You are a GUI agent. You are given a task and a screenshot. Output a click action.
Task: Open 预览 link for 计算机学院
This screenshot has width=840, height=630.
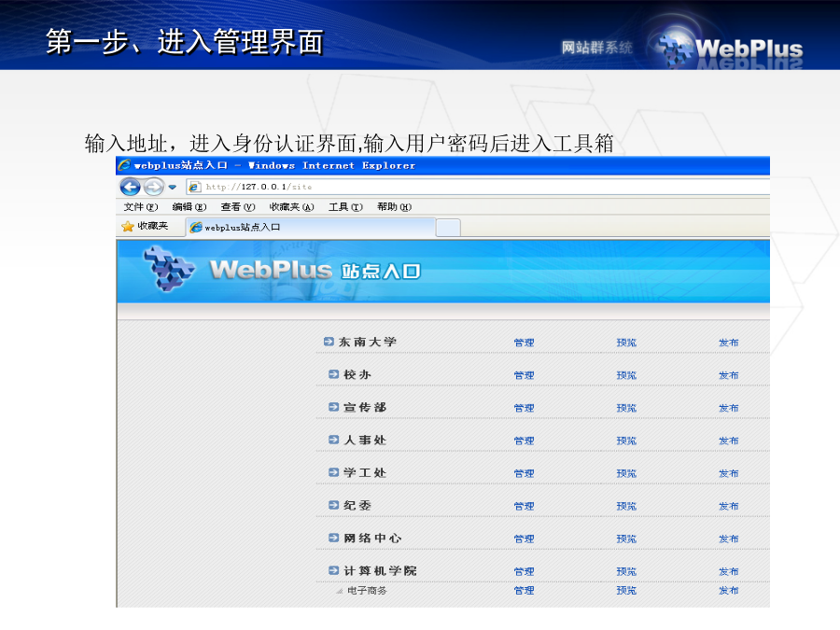tap(626, 571)
